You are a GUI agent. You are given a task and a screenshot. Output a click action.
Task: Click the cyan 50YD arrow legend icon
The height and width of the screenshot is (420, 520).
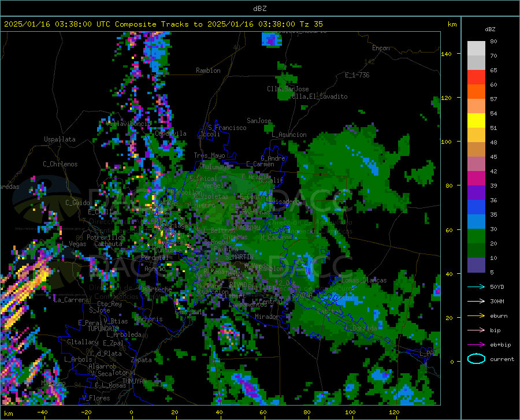tap(476, 287)
